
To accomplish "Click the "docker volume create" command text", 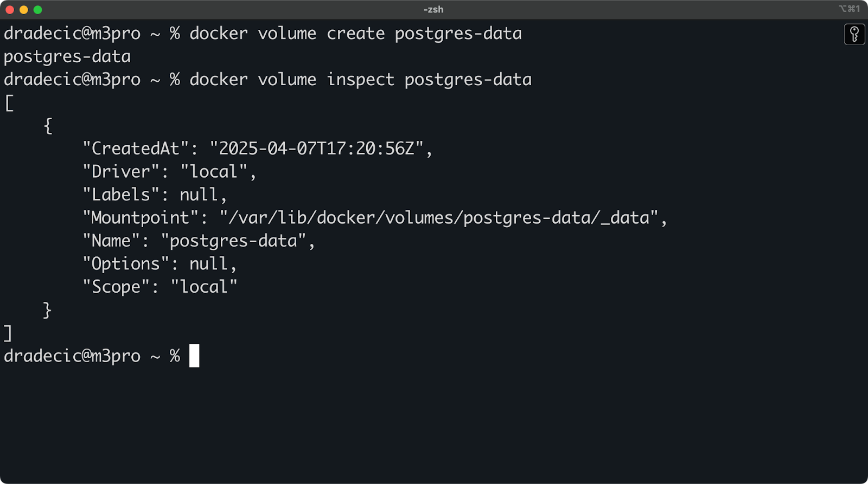I will [x=287, y=34].
